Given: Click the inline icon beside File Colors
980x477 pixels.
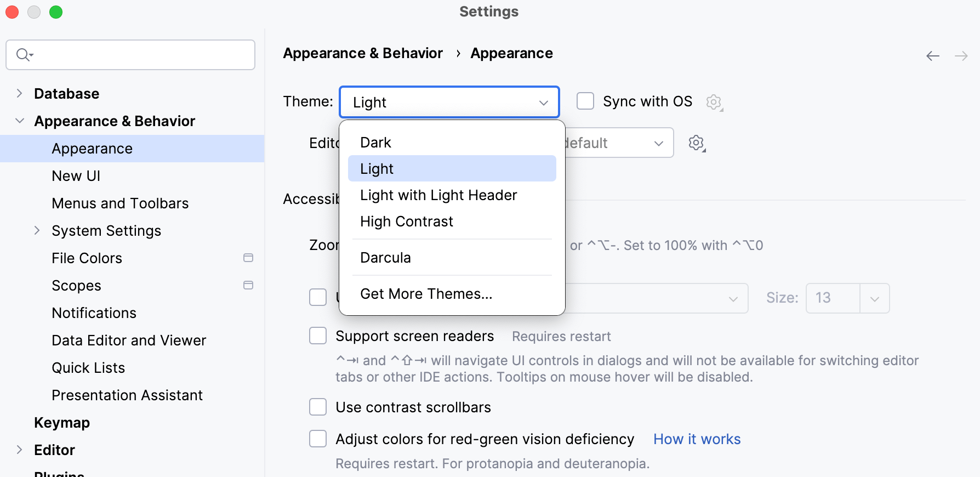Looking at the screenshot, I should [248, 258].
